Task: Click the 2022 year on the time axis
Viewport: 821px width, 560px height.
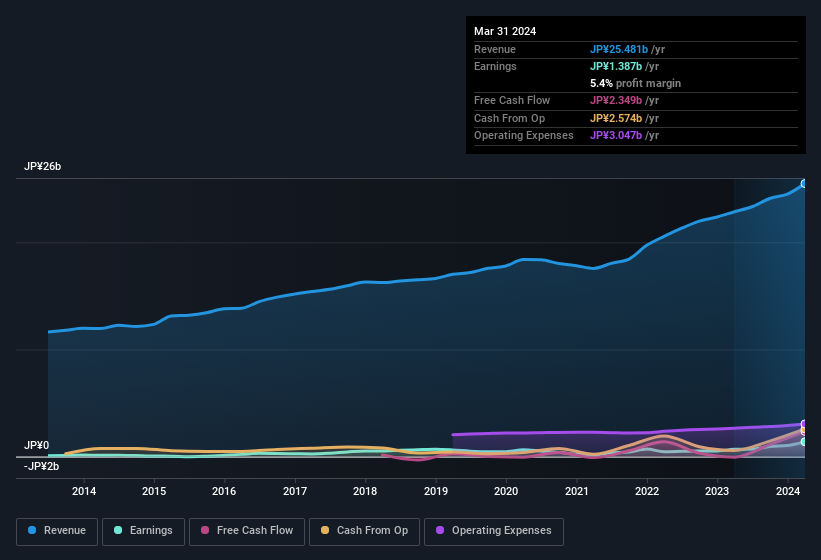Action: 647,491
